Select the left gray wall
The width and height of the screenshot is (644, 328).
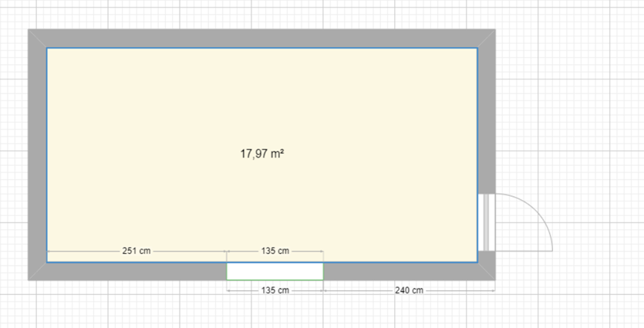click(37, 154)
